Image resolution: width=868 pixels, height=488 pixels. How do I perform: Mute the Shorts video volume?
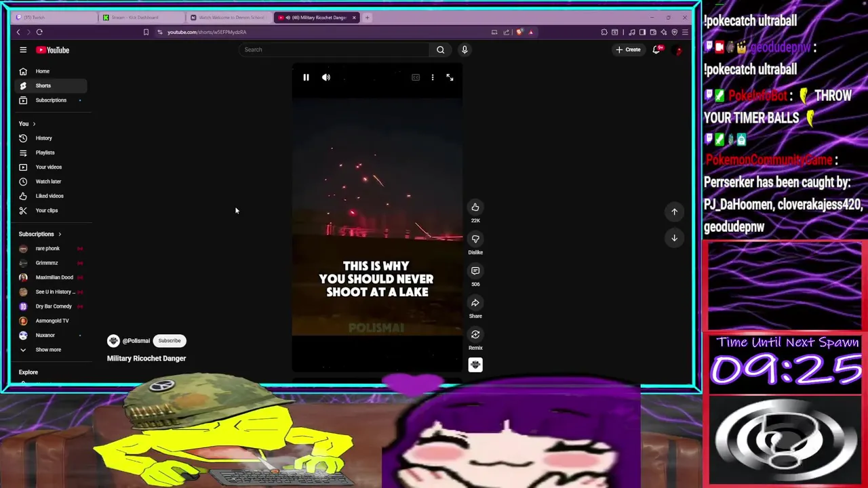pyautogui.click(x=326, y=77)
